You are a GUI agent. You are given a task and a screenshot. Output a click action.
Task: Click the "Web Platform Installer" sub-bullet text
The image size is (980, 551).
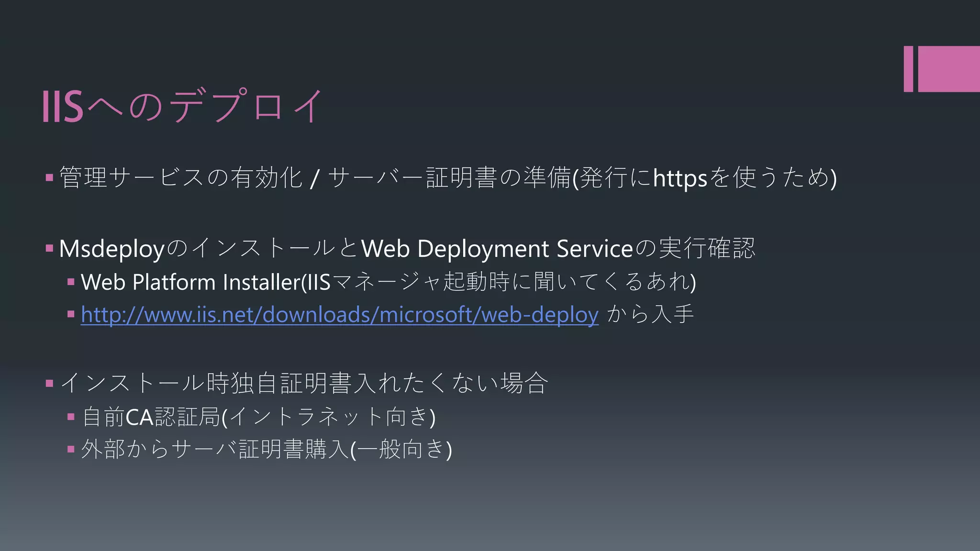click(389, 281)
